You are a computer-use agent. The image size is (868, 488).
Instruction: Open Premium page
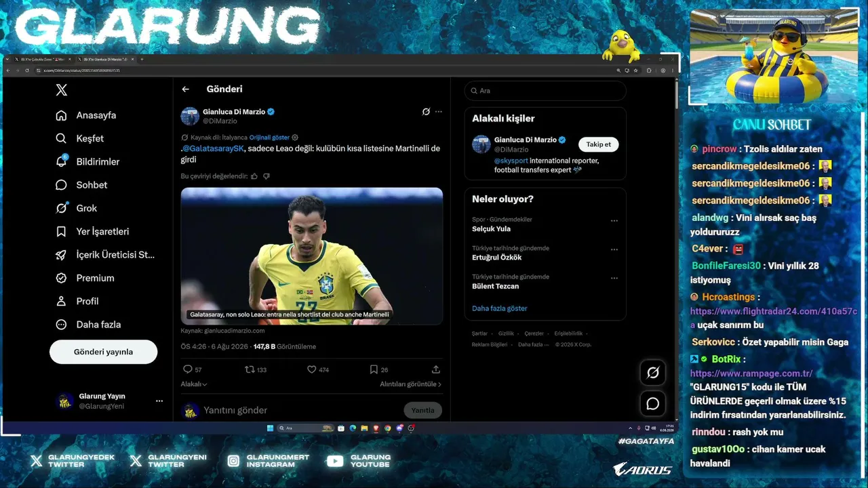click(85, 278)
